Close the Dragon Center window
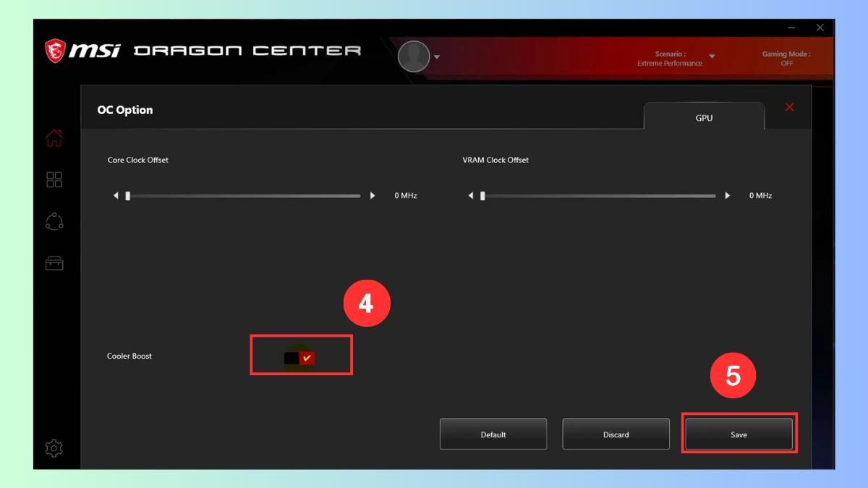 pos(820,27)
